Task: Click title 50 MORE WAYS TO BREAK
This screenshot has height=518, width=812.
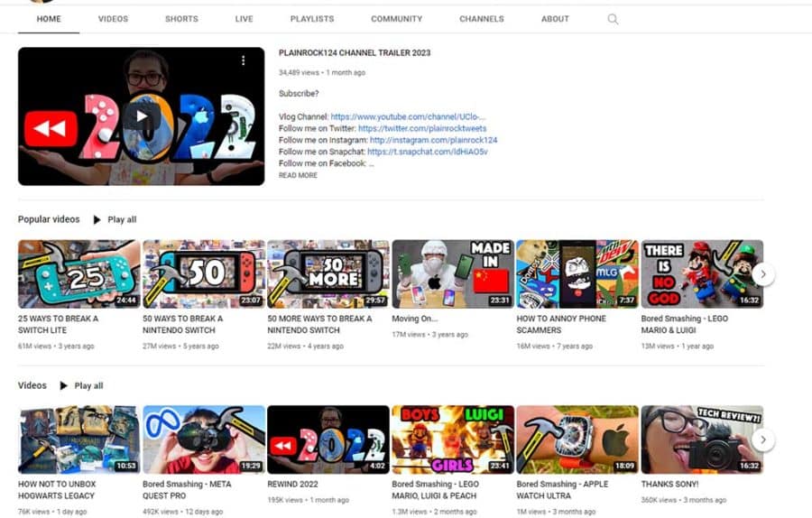Action: pos(319,324)
